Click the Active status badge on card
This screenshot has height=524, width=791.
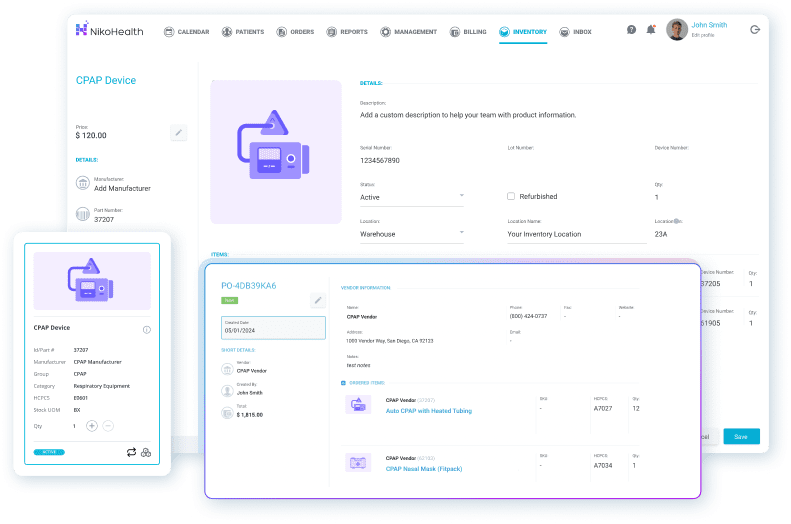[49, 452]
